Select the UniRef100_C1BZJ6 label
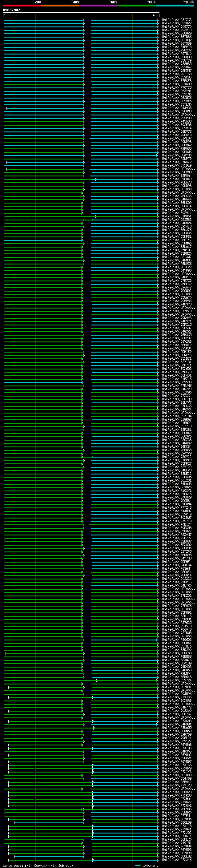Screen dimensions: 197x868 click(176, 378)
